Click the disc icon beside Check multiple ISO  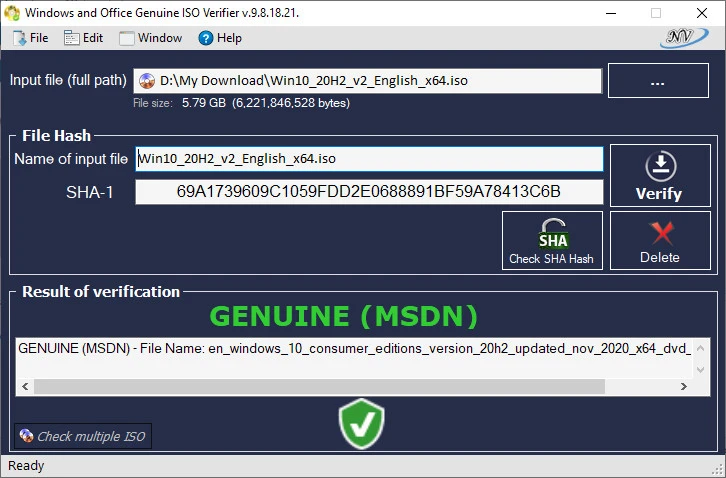26,435
